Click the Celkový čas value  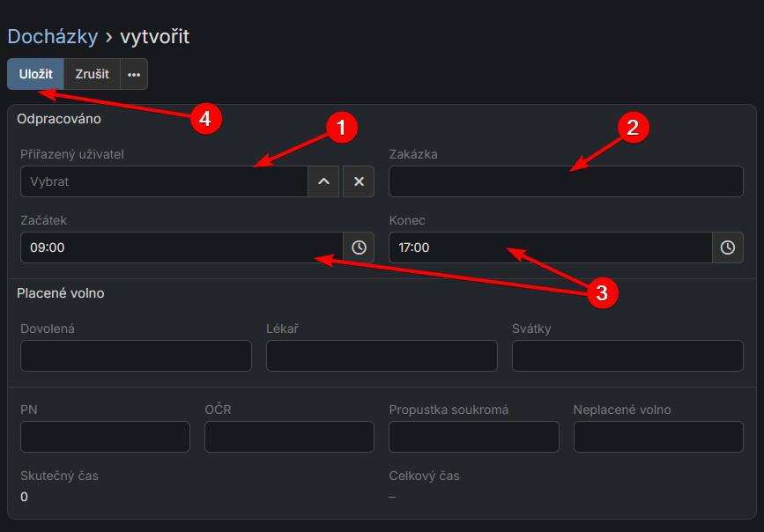[x=393, y=497]
